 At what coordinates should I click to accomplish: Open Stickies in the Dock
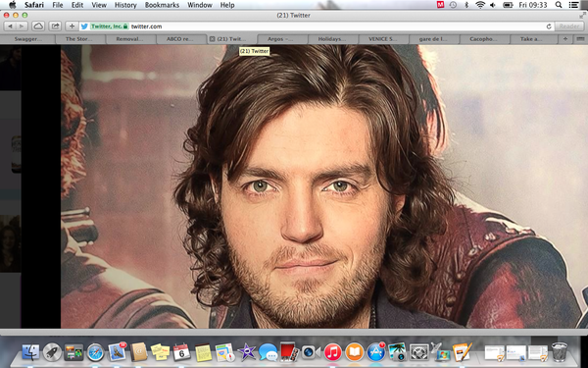[x=161, y=352]
